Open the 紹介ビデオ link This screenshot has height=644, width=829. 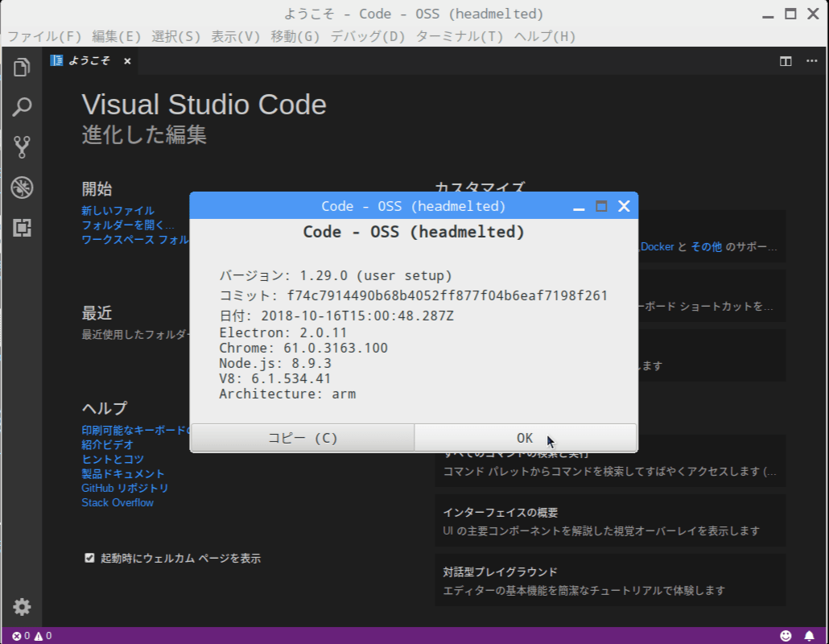107,444
